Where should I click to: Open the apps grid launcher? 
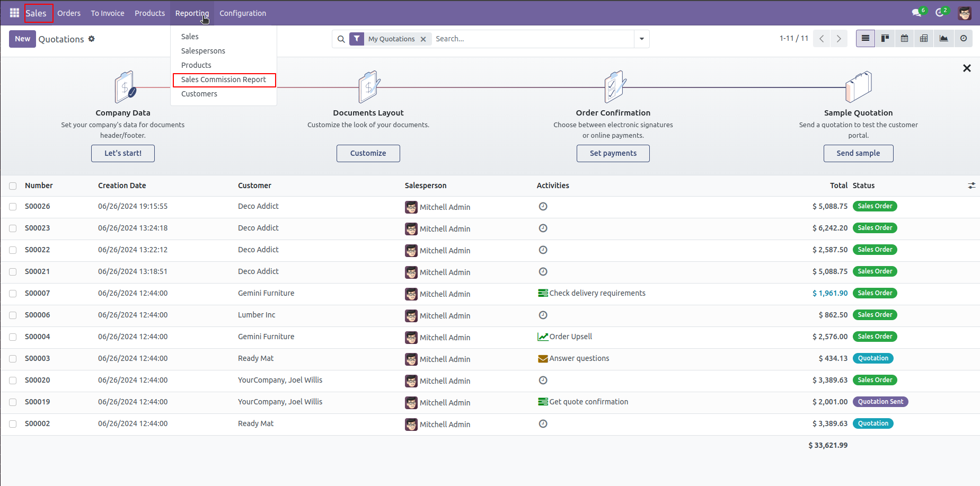(x=14, y=13)
